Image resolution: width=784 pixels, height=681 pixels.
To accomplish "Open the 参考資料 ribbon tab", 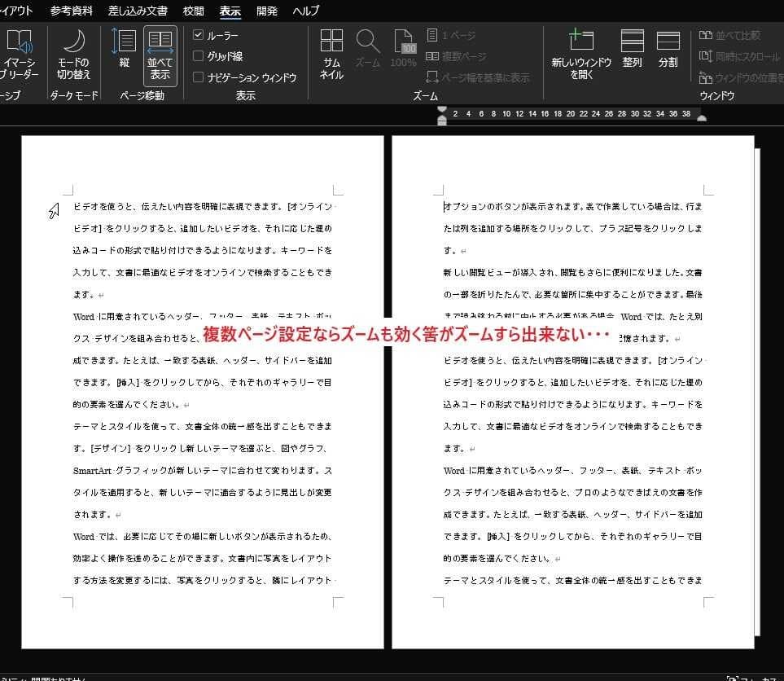I will 72,11.
